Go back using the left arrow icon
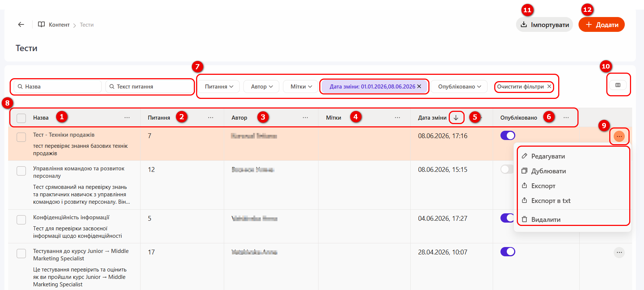This screenshot has width=644, height=290. pos(21,24)
